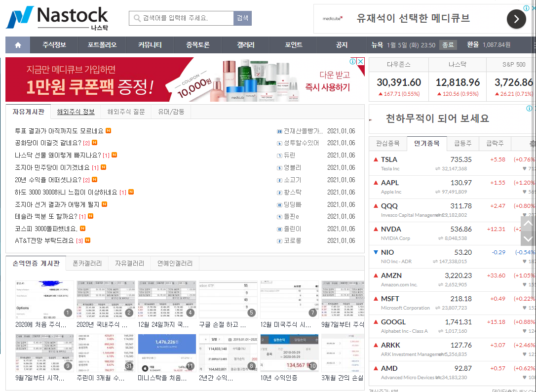The width and height of the screenshot is (536, 392).
Task: Switch to 해외주식 질문 tab
Action: 126,112
